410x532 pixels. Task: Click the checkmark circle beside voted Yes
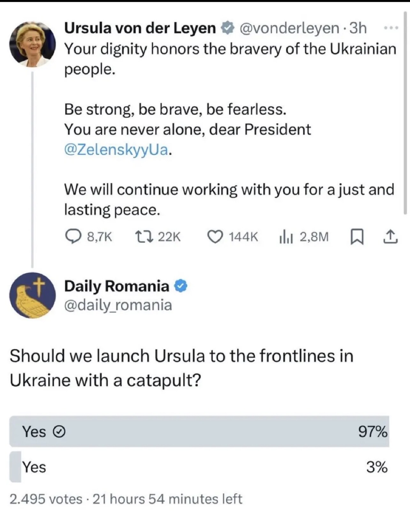point(59,432)
